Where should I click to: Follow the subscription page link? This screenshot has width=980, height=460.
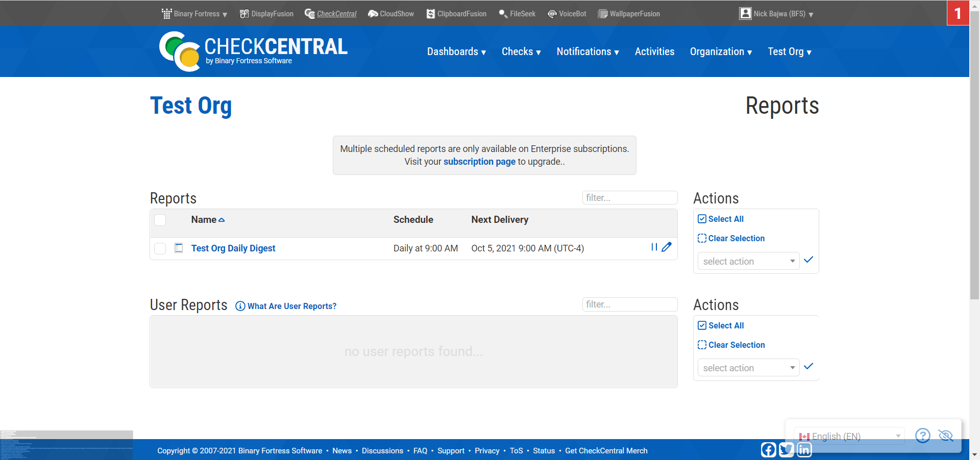click(x=479, y=162)
